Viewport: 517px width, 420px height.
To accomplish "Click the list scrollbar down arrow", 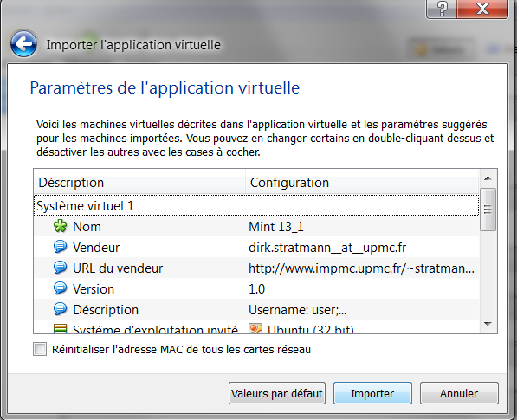I will 488,325.
